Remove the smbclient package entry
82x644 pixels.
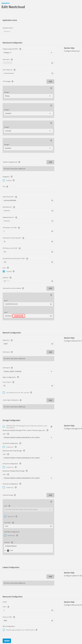coord(51,106)
